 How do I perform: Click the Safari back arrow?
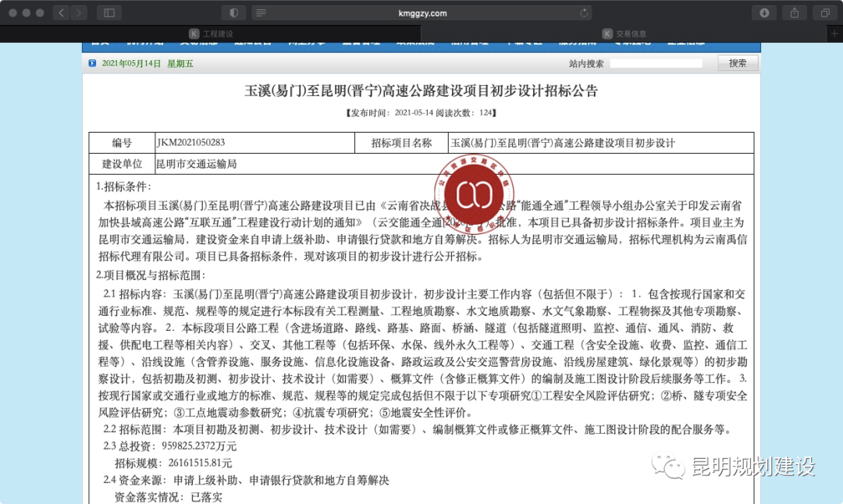point(61,12)
